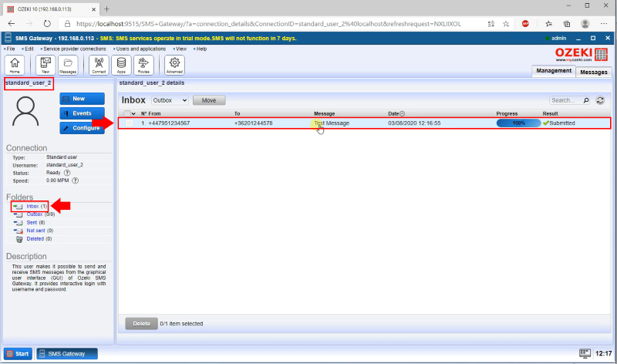The image size is (617, 364).
Task: Select the OZEKI 10 browser tab
Action: click(x=50, y=9)
